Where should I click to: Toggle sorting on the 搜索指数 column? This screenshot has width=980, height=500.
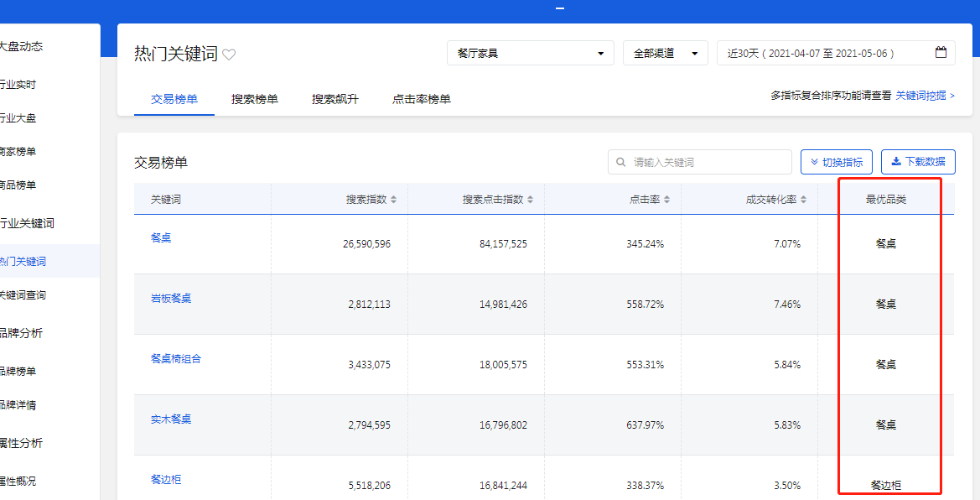(x=395, y=199)
